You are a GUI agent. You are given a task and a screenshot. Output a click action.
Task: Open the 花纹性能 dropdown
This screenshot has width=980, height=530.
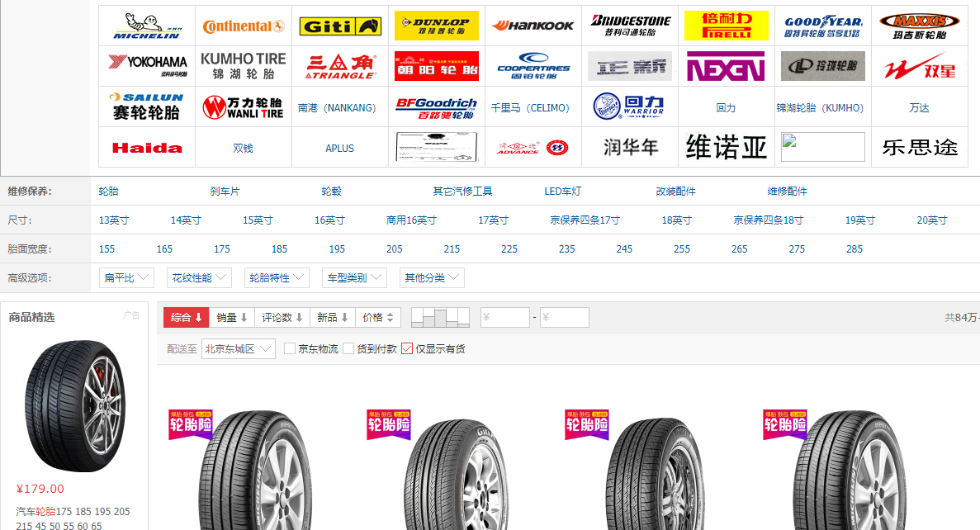[x=199, y=277]
